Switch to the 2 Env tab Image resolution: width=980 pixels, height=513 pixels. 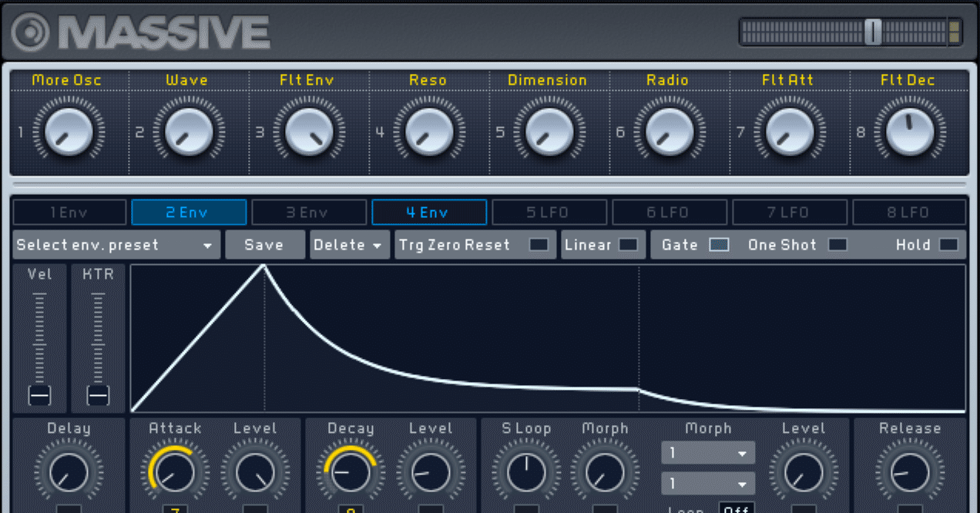(189, 213)
